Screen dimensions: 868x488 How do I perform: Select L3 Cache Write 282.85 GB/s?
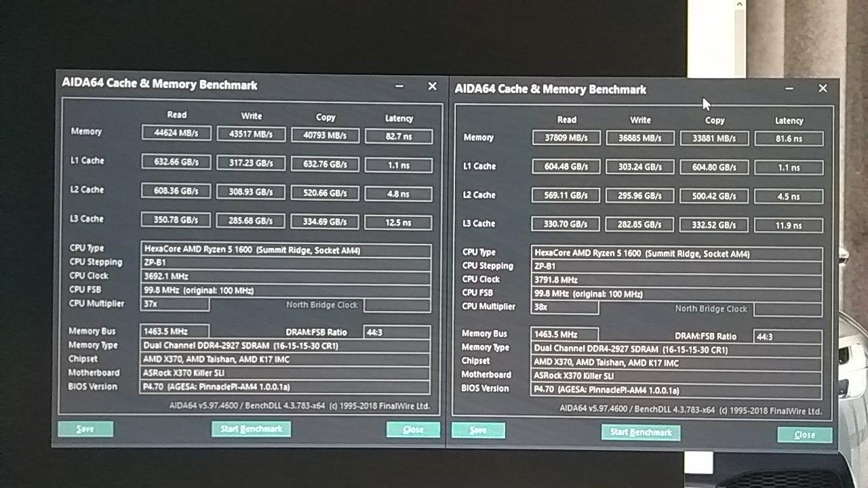[x=640, y=225]
